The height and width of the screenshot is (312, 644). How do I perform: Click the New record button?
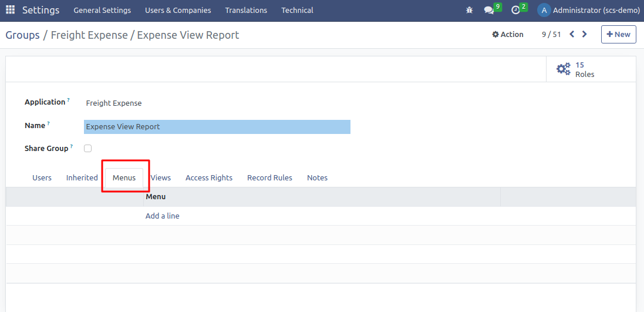pos(618,35)
